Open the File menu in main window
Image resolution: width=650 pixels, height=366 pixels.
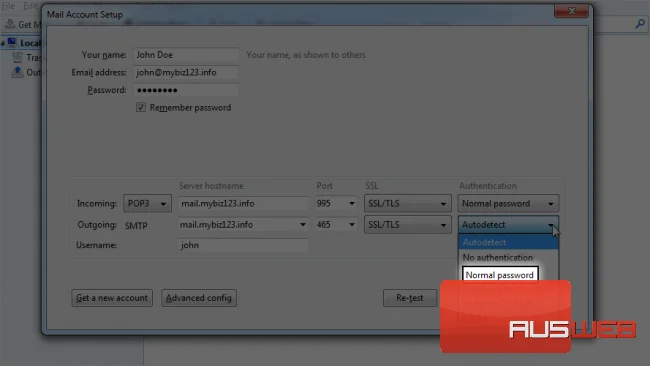(x=8, y=6)
